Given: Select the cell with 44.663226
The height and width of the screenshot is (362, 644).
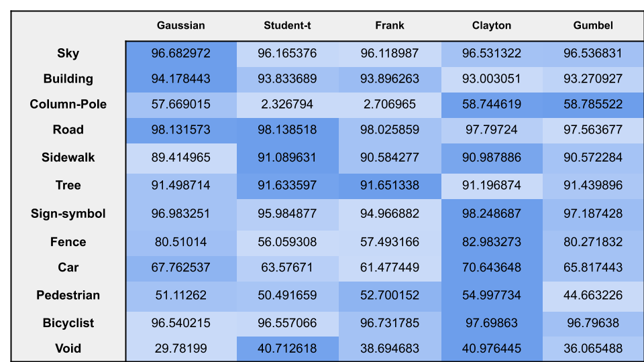Looking at the screenshot, I should [x=593, y=296].
